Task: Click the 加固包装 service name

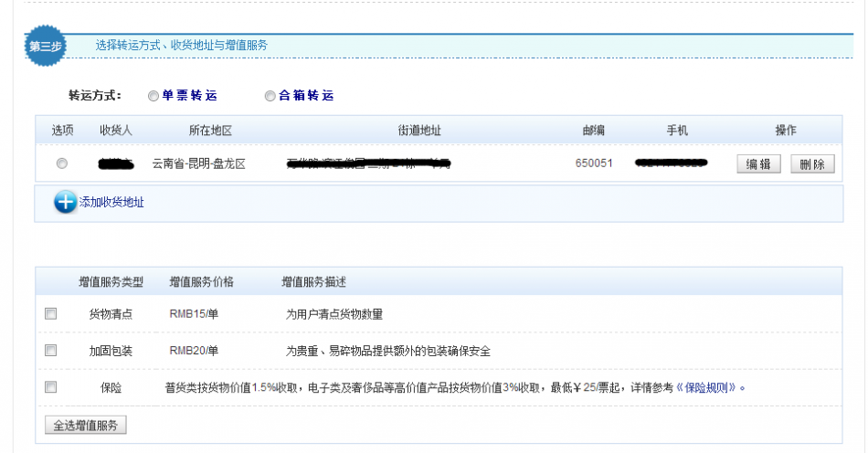Action: pos(111,351)
